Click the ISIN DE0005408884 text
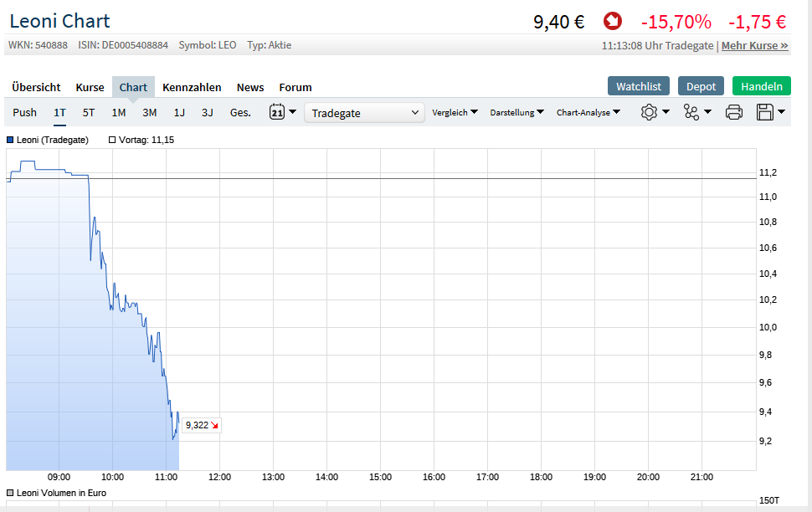 pyautogui.click(x=123, y=45)
